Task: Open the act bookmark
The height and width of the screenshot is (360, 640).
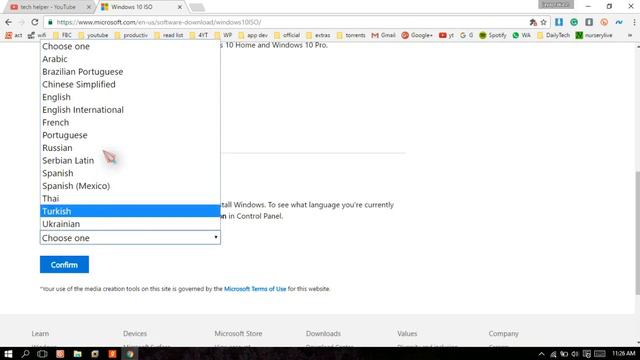Action: click(x=14, y=36)
